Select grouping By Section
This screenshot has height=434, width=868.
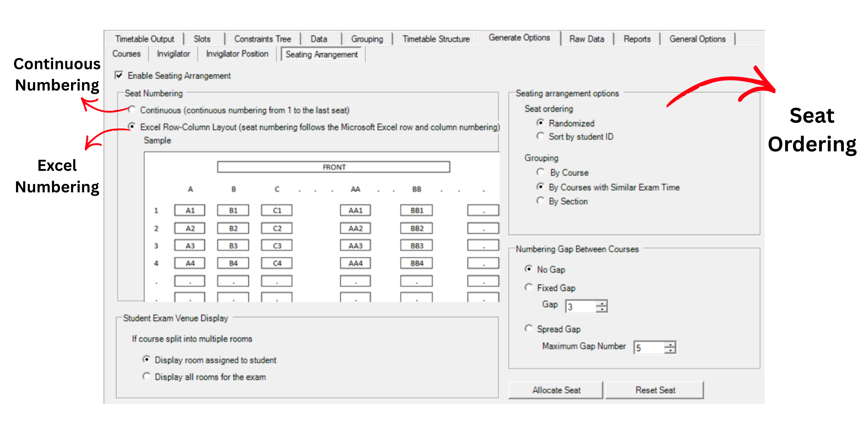[541, 201]
